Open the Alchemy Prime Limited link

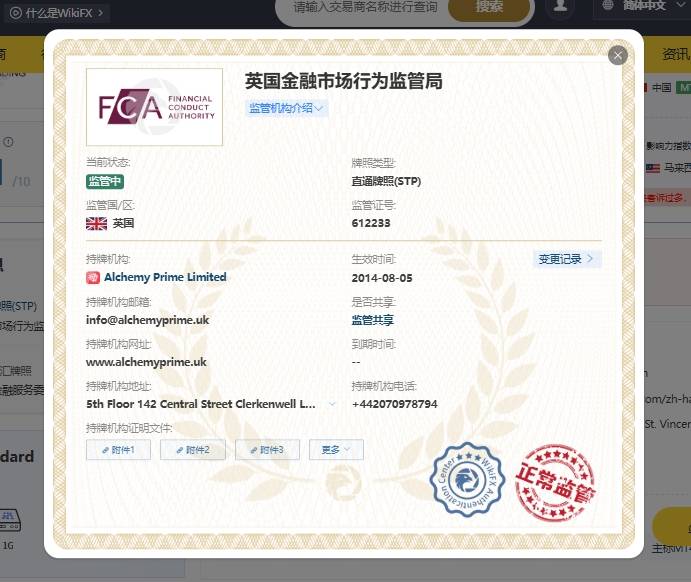165,277
